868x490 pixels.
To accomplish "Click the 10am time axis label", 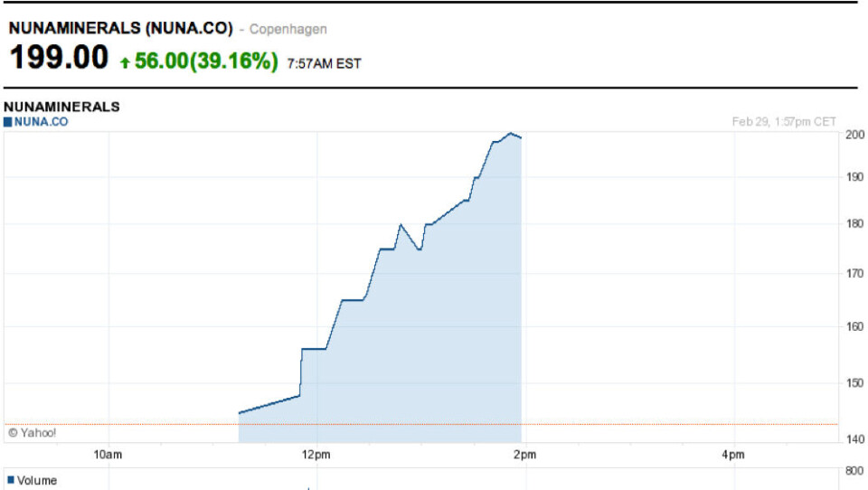I will click(108, 455).
